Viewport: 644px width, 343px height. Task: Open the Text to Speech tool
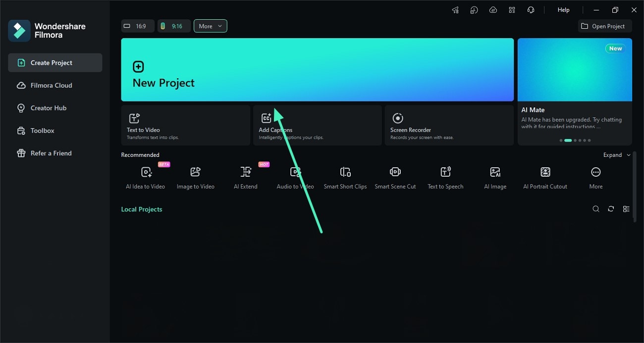[x=445, y=177]
